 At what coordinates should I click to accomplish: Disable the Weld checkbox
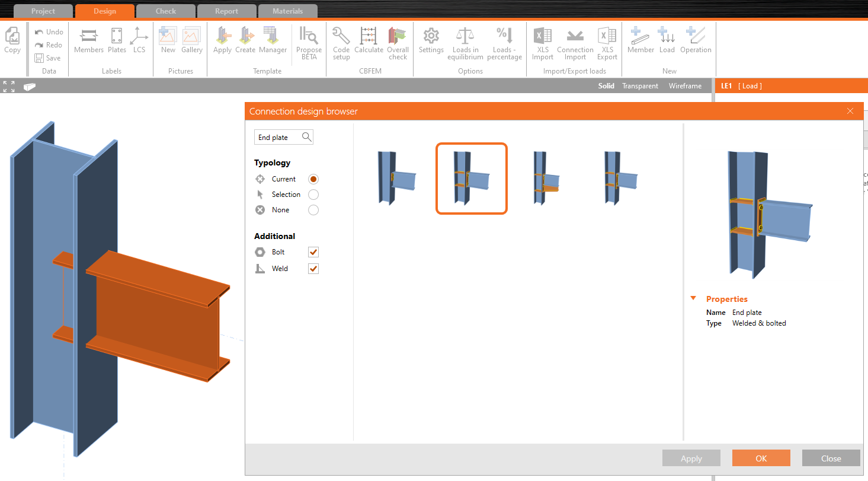point(313,269)
